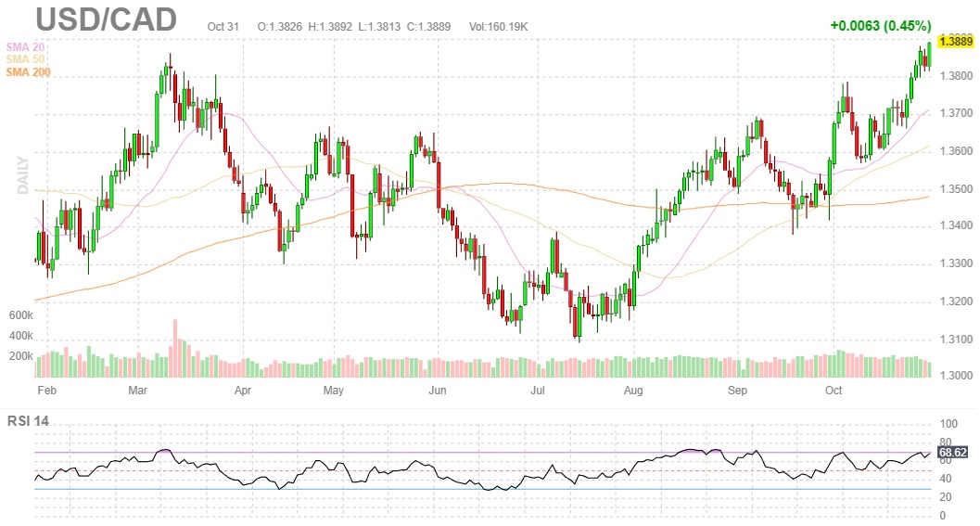Screen dimensions: 980x526
Task: Click the 40 label on RSI axis
Action: tap(946, 479)
